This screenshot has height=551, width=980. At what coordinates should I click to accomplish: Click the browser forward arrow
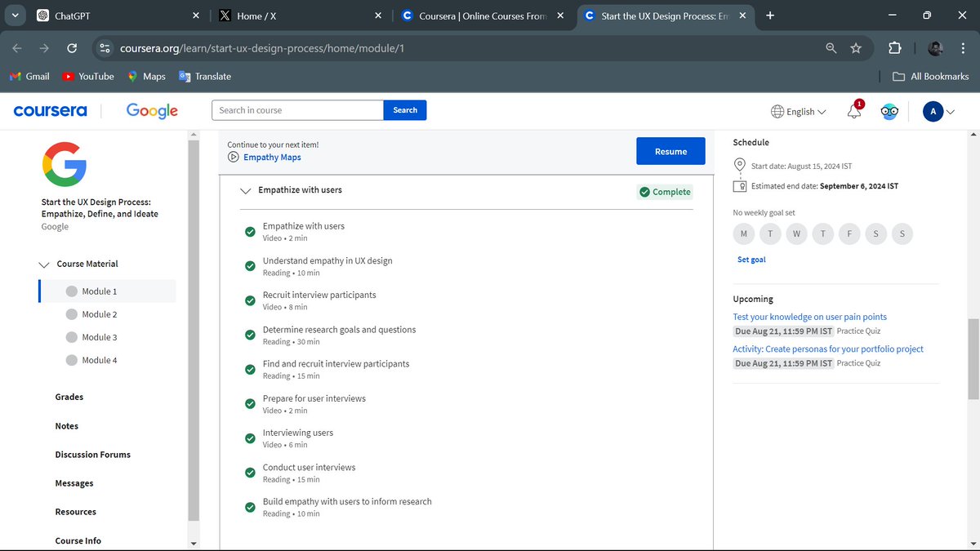point(44,48)
